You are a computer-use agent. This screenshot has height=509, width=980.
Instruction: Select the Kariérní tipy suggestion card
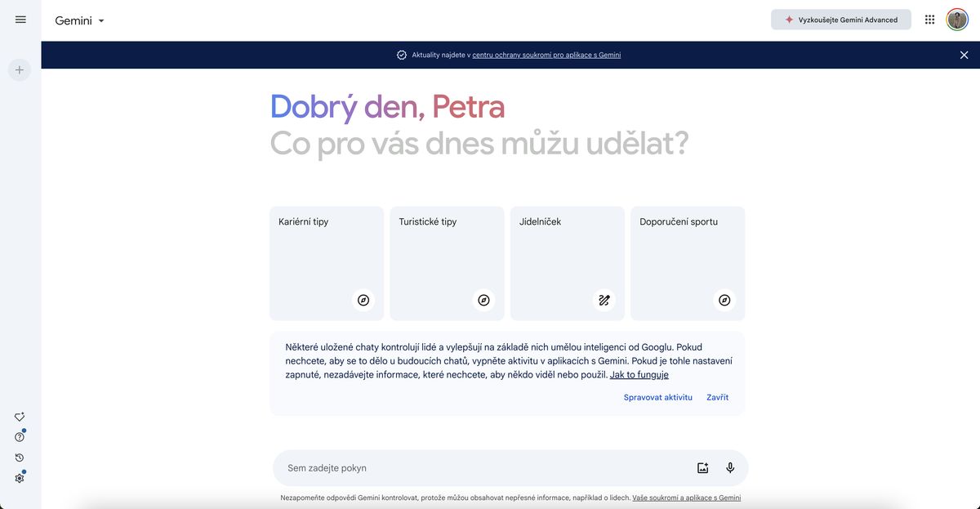[x=327, y=263]
